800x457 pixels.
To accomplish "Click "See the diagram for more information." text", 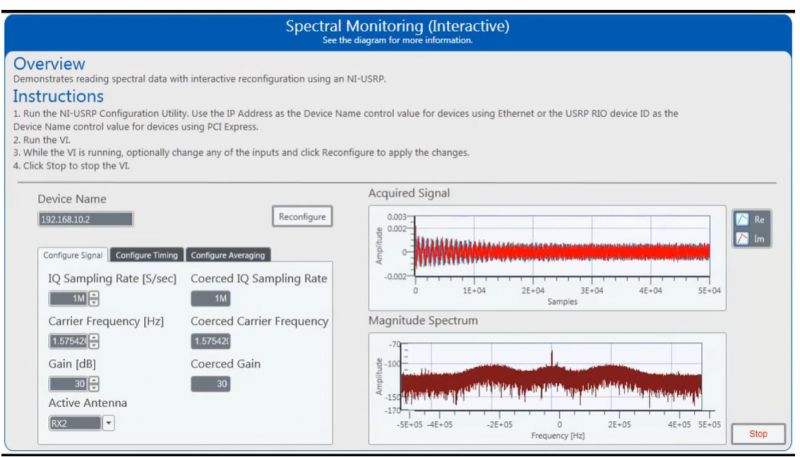I will [x=397, y=40].
